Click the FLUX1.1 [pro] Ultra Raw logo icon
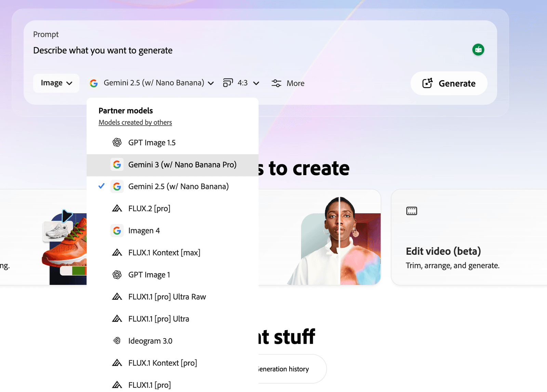 pos(117,297)
